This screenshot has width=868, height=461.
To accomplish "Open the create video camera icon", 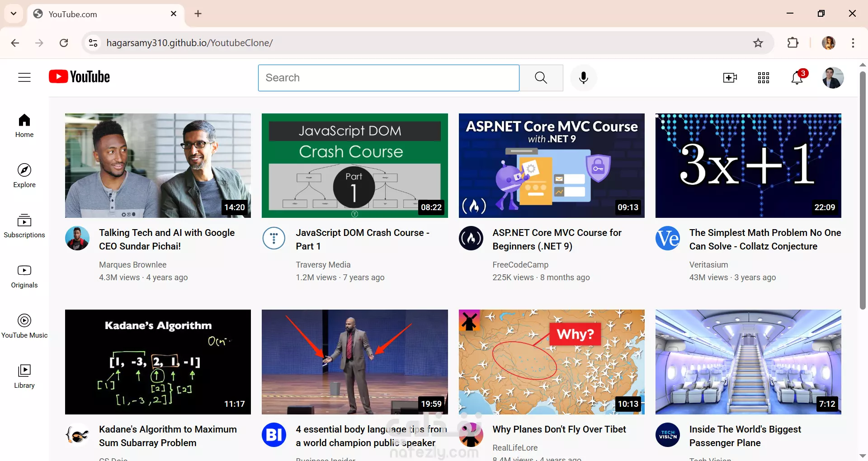I will point(730,78).
